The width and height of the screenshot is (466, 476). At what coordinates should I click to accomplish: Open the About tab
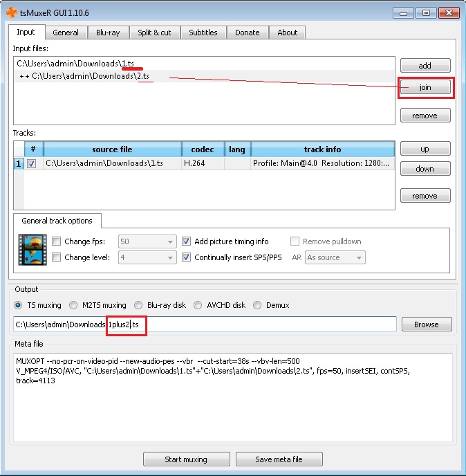(288, 33)
